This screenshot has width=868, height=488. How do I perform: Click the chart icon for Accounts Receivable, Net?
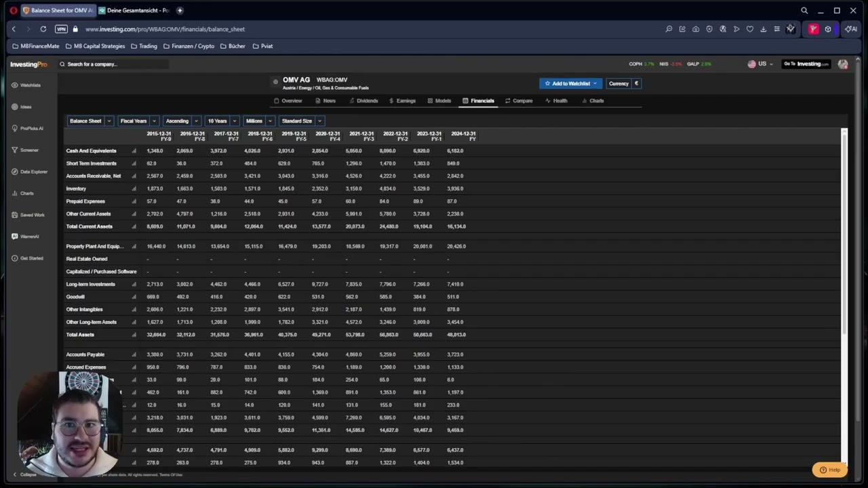(x=134, y=176)
